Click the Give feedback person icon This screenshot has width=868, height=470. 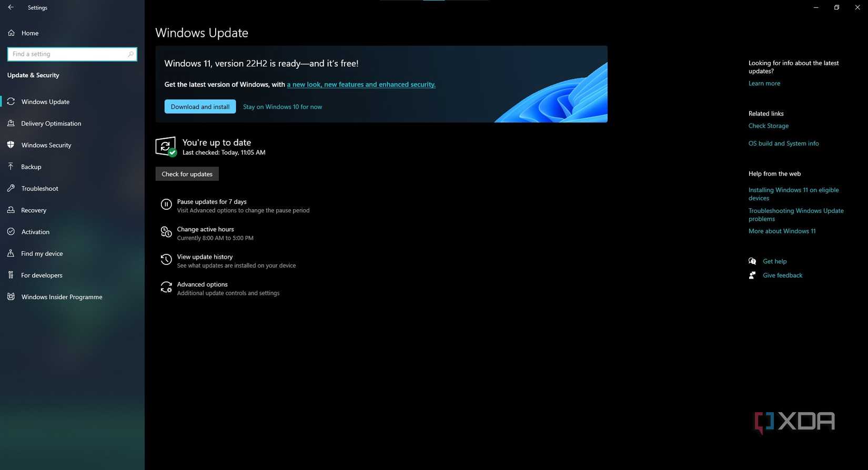coord(752,275)
